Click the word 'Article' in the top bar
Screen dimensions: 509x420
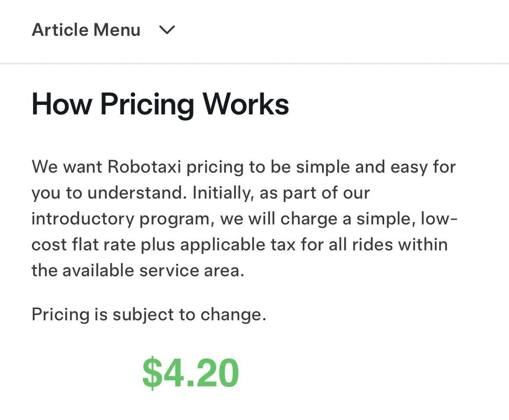pyautogui.click(x=60, y=30)
